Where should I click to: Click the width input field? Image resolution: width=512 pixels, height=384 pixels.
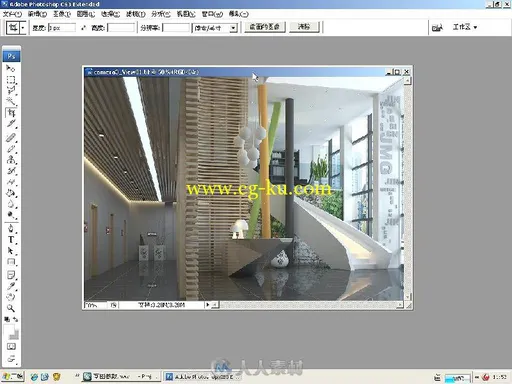(x=62, y=28)
